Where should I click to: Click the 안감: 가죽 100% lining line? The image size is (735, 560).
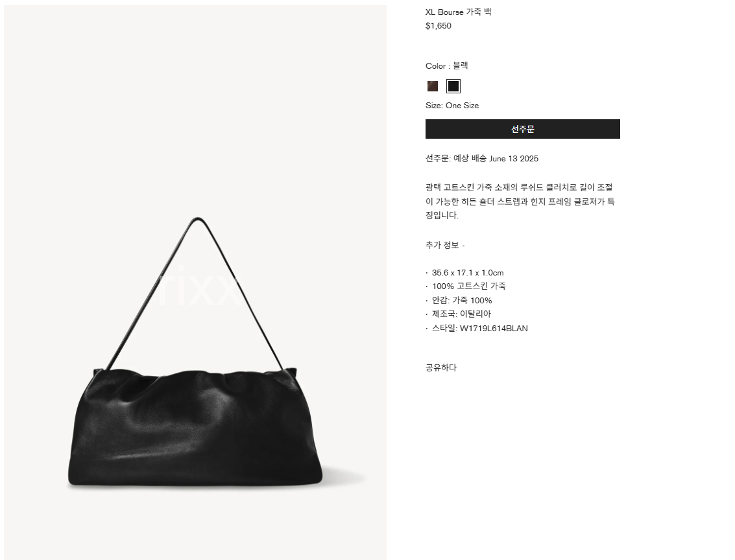462,300
